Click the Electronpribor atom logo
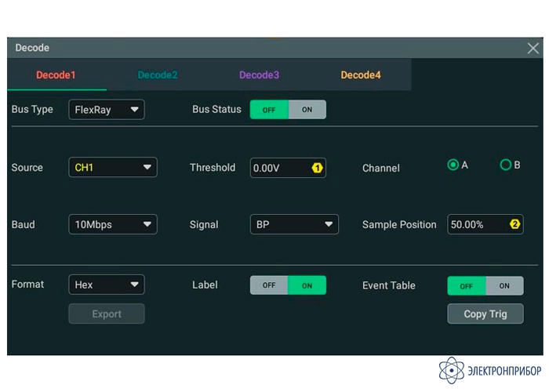549x392 pixels. click(x=452, y=370)
